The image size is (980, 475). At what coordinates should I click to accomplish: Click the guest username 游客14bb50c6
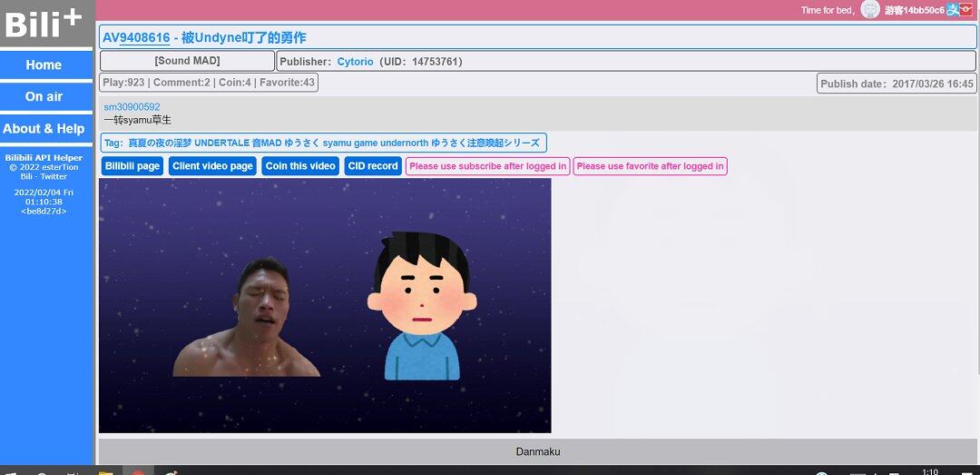pyautogui.click(x=914, y=10)
